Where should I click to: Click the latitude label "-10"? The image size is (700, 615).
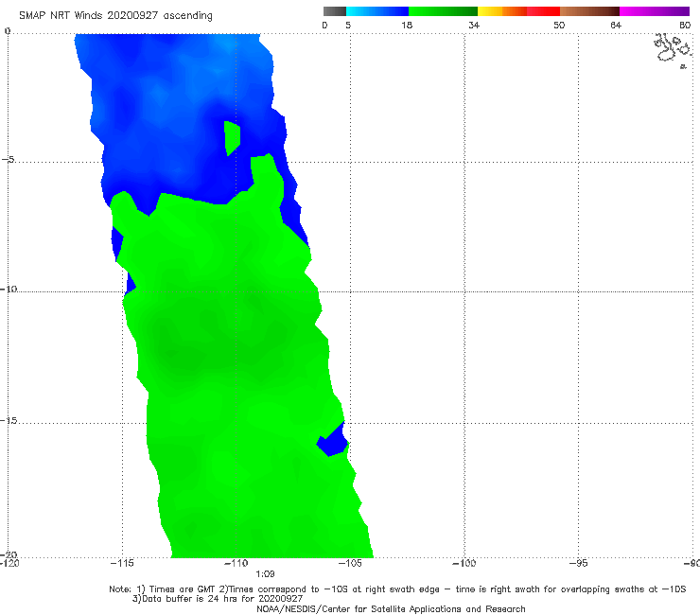coord(9,289)
